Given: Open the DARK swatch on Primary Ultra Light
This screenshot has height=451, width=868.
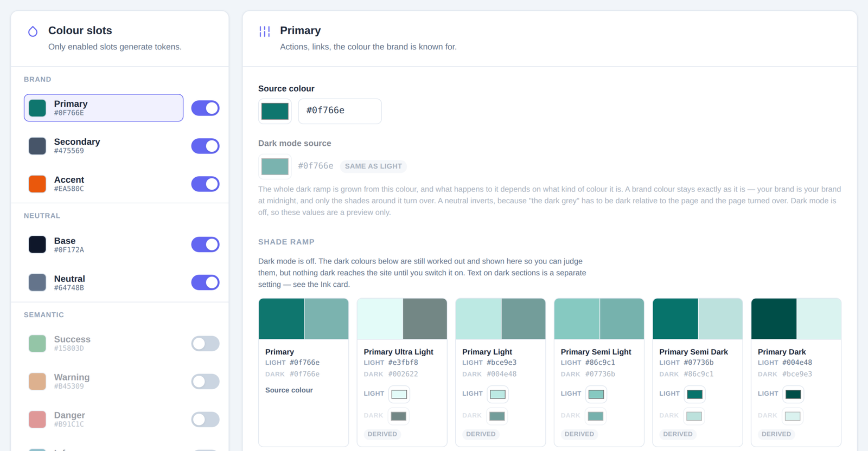Looking at the screenshot, I should click(399, 416).
